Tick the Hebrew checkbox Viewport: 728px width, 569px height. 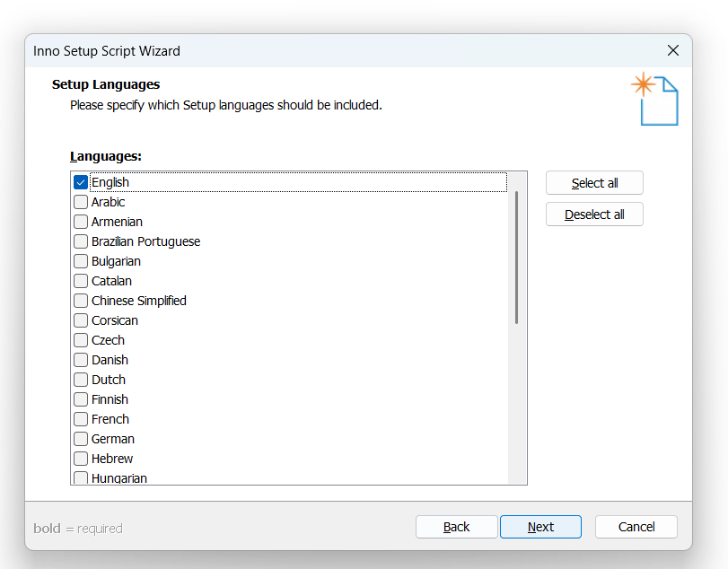click(x=81, y=459)
